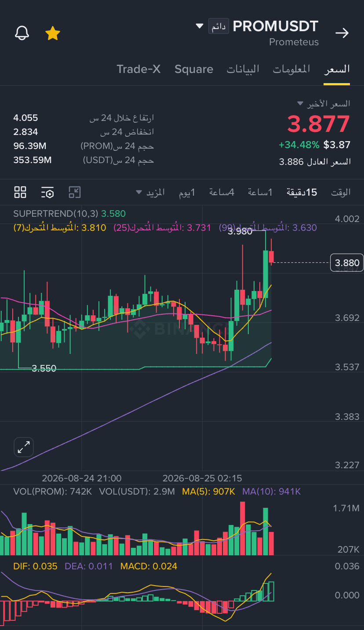This screenshot has height=630, width=364.
Task: Expand the chart to fullscreen
Action: tap(23, 447)
